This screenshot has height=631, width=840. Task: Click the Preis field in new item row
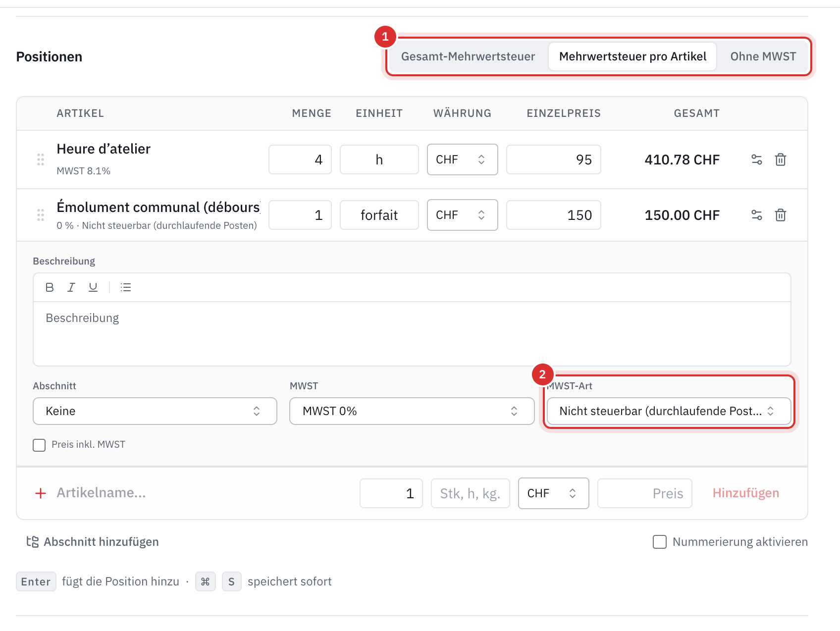pyautogui.click(x=645, y=493)
